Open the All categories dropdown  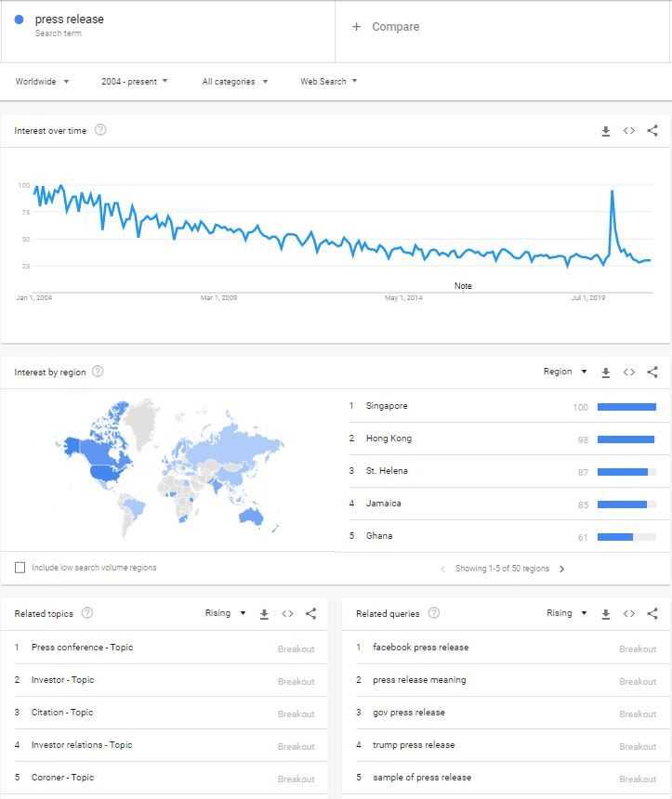[235, 82]
